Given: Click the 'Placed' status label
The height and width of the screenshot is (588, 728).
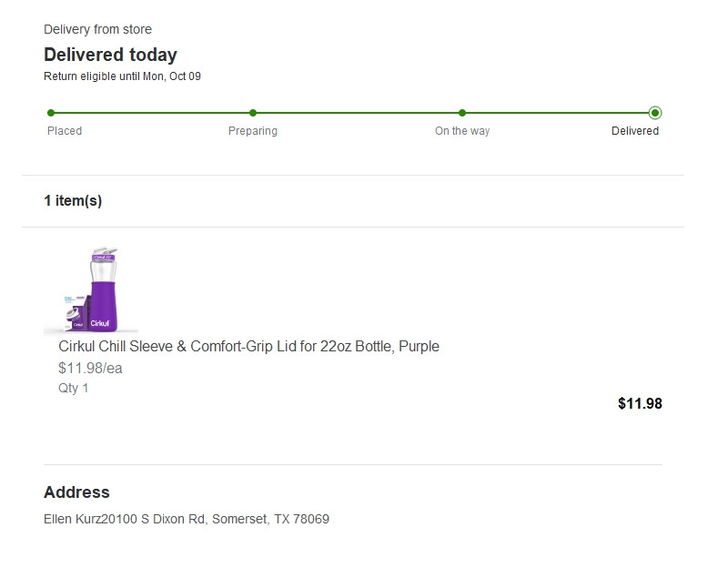Looking at the screenshot, I should [65, 131].
